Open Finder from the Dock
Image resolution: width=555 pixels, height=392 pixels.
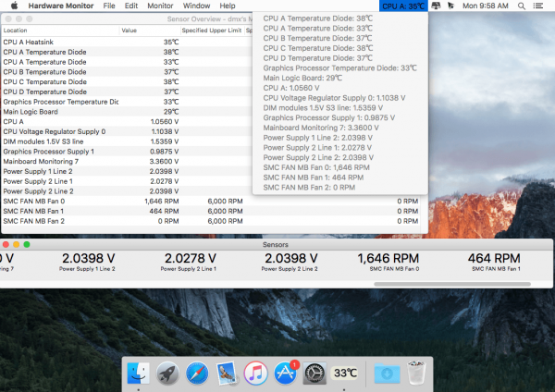tap(138, 373)
